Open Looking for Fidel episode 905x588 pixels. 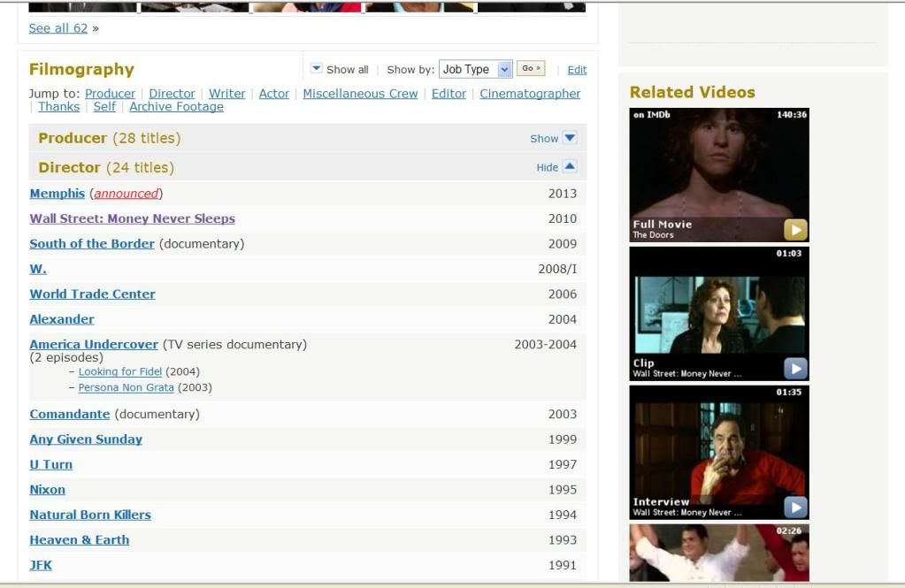[120, 371]
